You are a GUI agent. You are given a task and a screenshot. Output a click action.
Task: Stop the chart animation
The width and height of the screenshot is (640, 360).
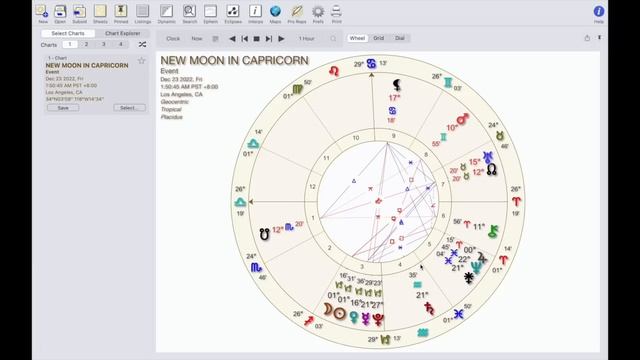click(257, 39)
